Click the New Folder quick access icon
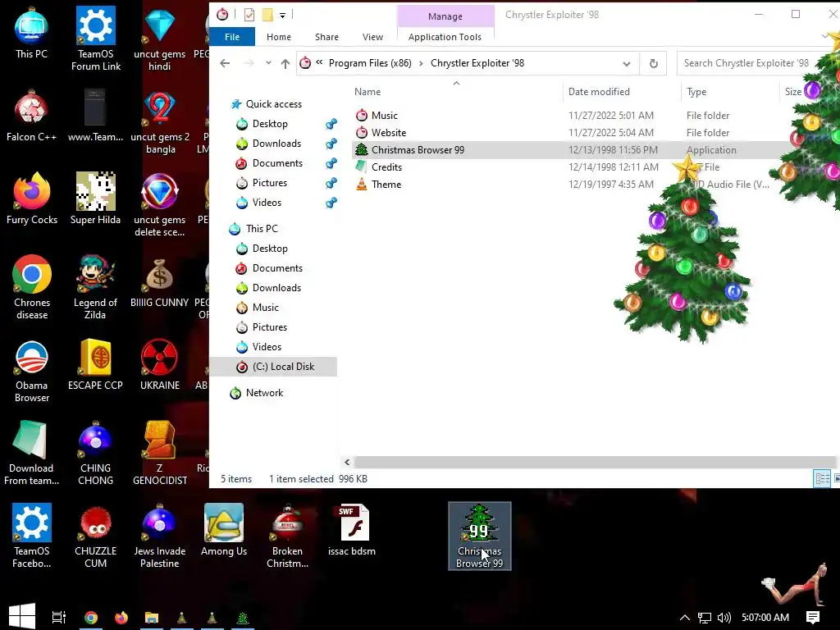This screenshot has width=840, height=630. (x=267, y=15)
